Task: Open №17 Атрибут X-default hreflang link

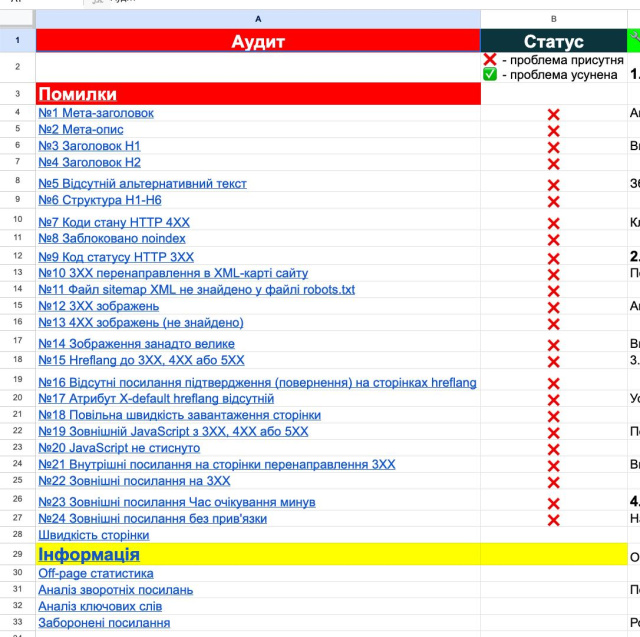Action: coord(156,398)
